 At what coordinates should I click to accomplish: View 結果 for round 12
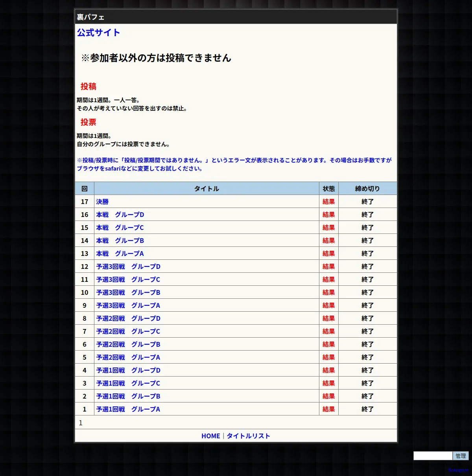click(x=329, y=266)
